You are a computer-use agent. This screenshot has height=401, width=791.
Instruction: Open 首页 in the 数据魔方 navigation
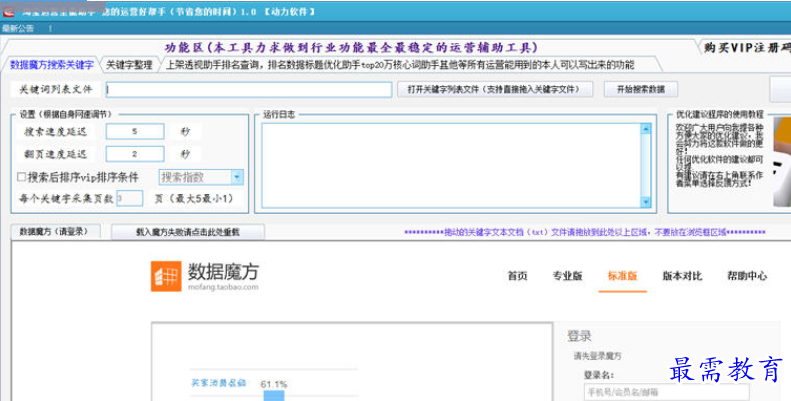point(517,276)
